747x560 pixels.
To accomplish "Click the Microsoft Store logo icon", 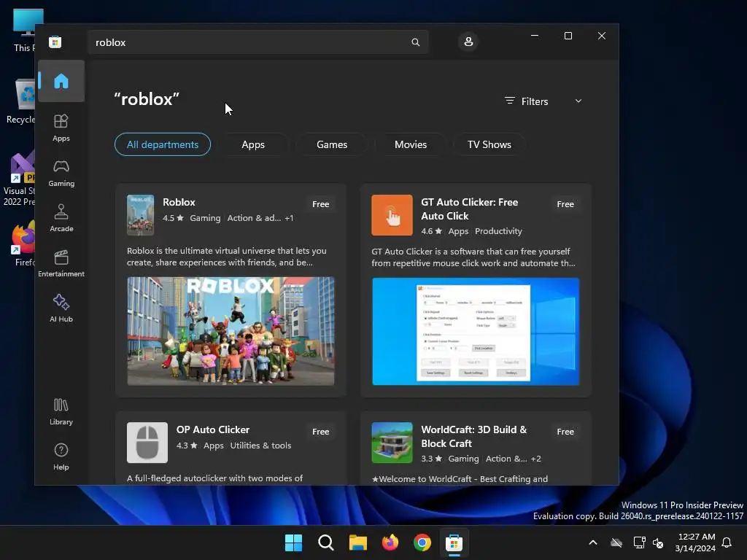I will 55,42.
